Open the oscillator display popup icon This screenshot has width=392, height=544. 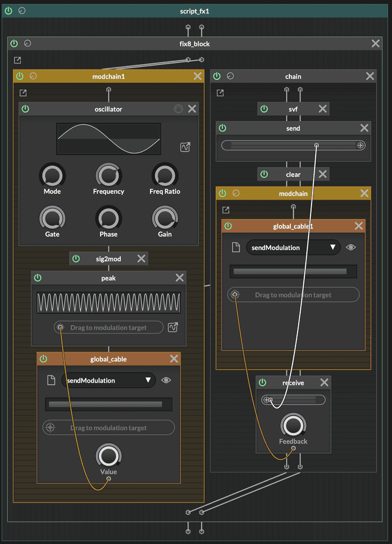pyautogui.click(x=185, y=147)
